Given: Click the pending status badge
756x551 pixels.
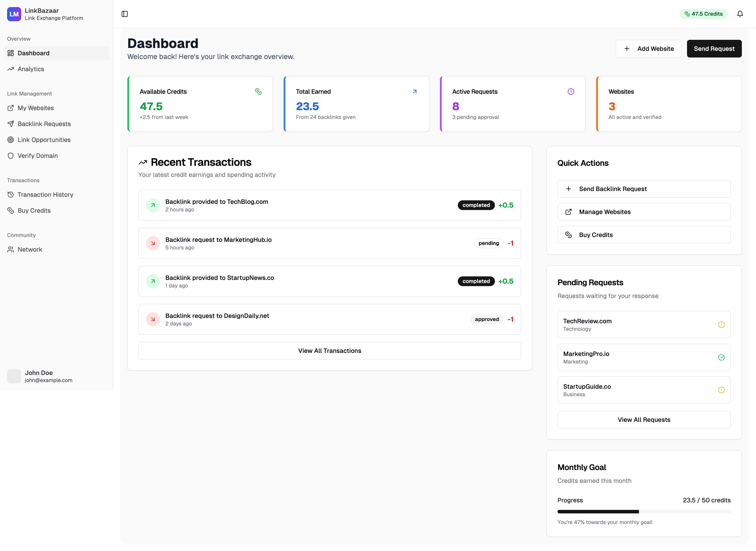Looking at the screenshot, I should coord(489,243).
